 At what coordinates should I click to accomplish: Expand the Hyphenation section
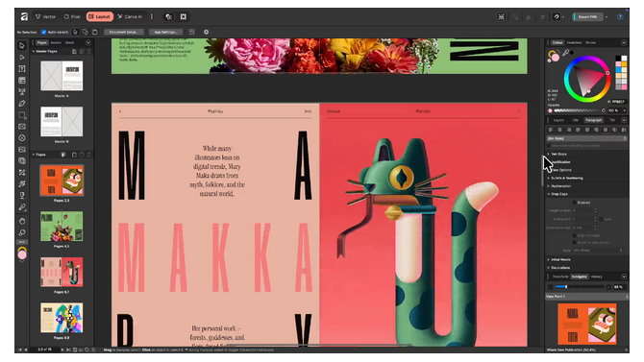(548, 186)
